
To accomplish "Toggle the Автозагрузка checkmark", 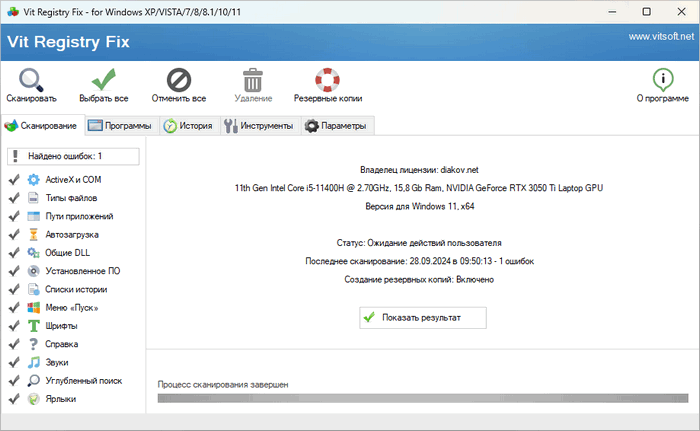I will [x=14, y=234].
